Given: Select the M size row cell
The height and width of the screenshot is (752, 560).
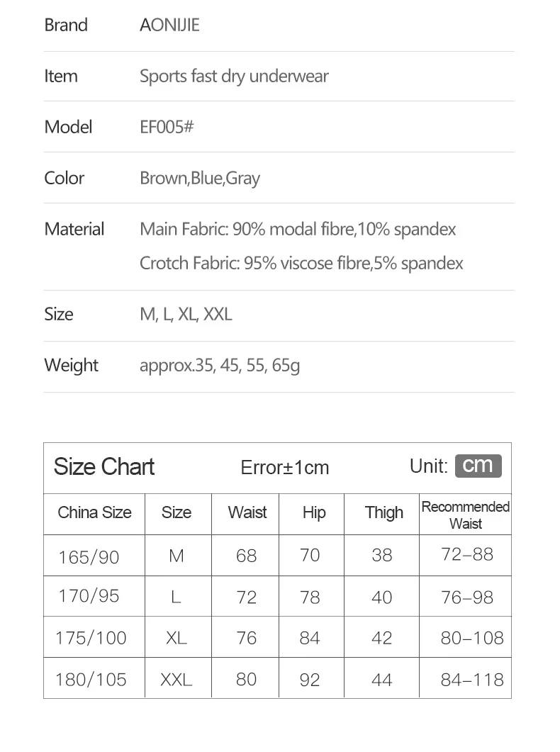Looking at the screenshot, I should click(177, 556).
